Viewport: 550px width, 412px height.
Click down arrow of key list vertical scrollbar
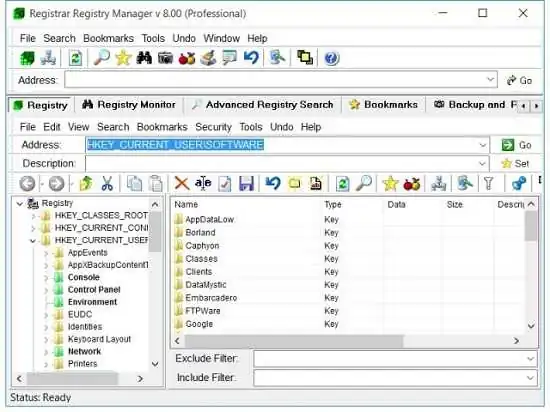click(x=531, y=325)
